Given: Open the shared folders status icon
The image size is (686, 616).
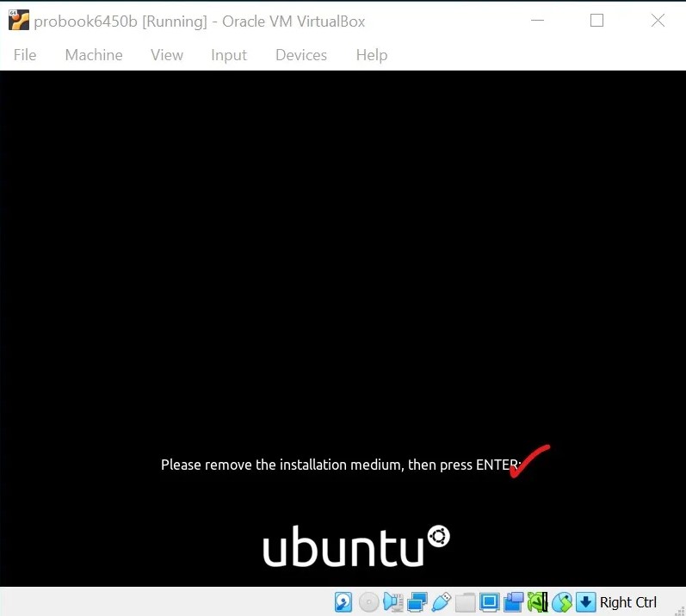Looking at the screenshot, I should coord(466,602).
